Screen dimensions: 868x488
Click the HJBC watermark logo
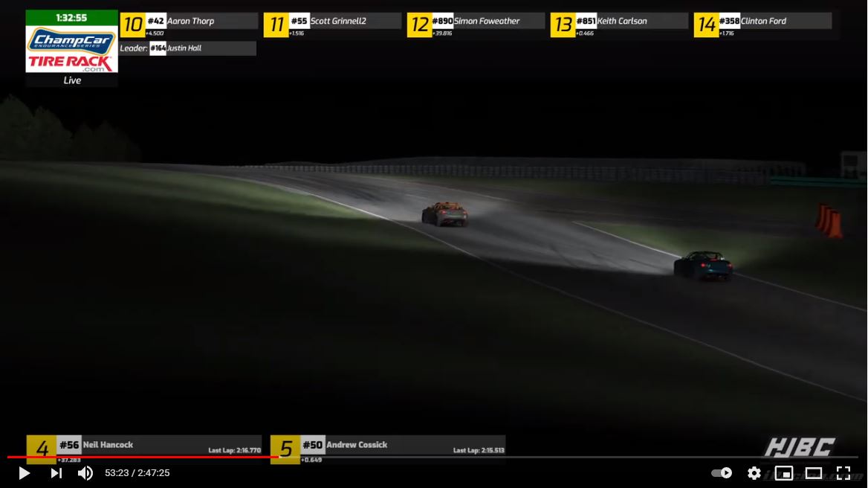coord(800,448)
